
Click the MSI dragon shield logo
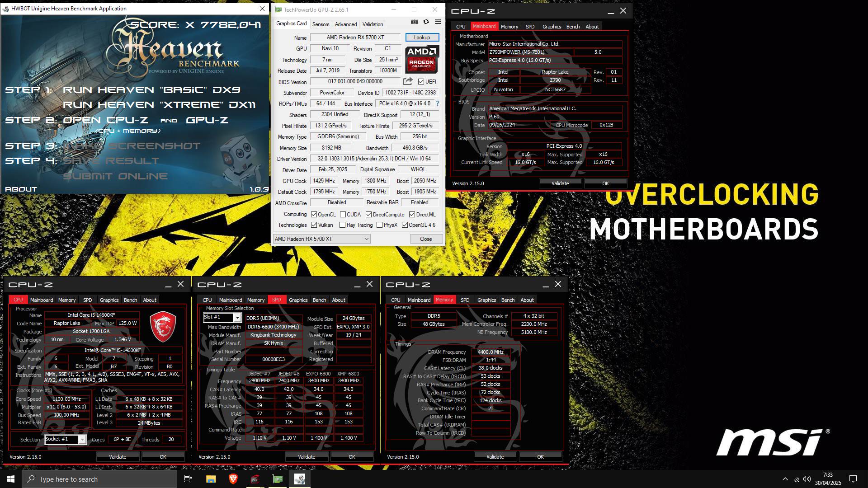pyautogui.click(x=163, y=326)
